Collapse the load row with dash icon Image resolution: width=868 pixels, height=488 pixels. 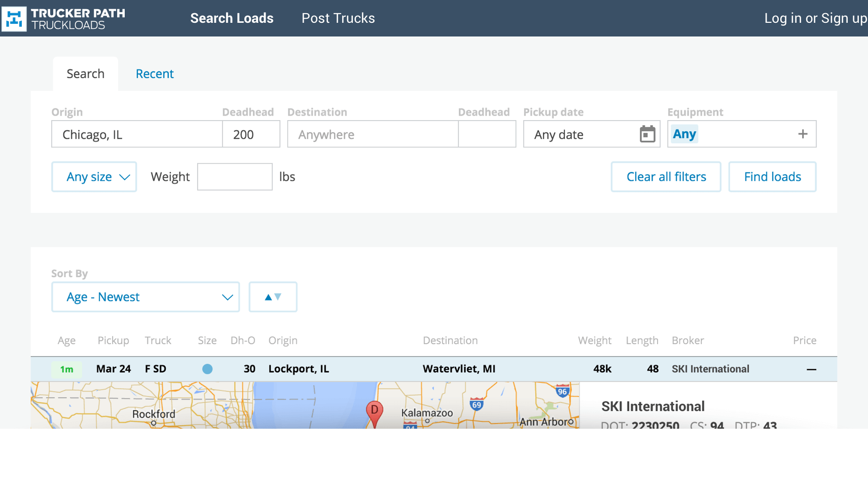coord(811,369)
